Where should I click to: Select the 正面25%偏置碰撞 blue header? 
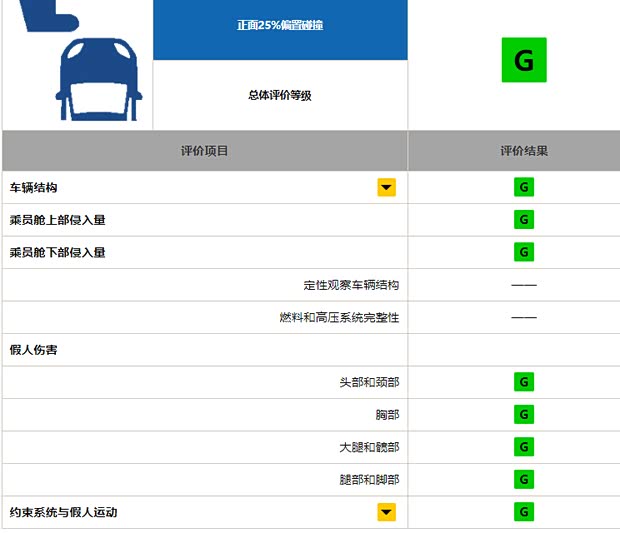tap(280, 25)
